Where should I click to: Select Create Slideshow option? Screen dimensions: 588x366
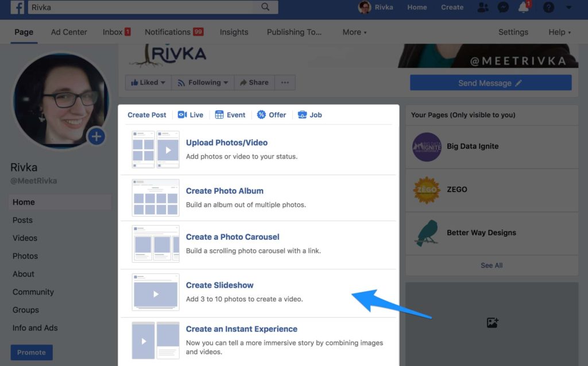point(219,286)
